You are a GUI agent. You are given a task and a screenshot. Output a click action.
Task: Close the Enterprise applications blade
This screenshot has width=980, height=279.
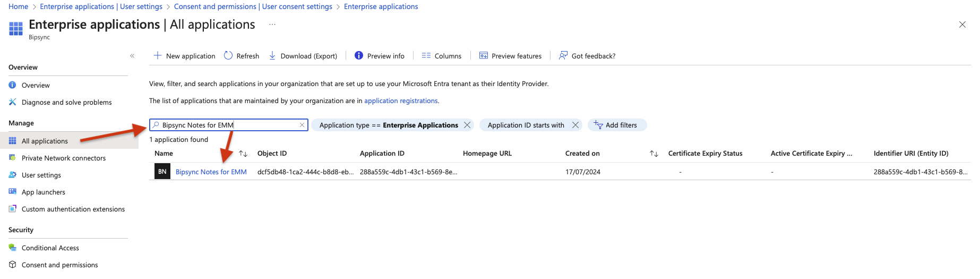pos(962,24)
